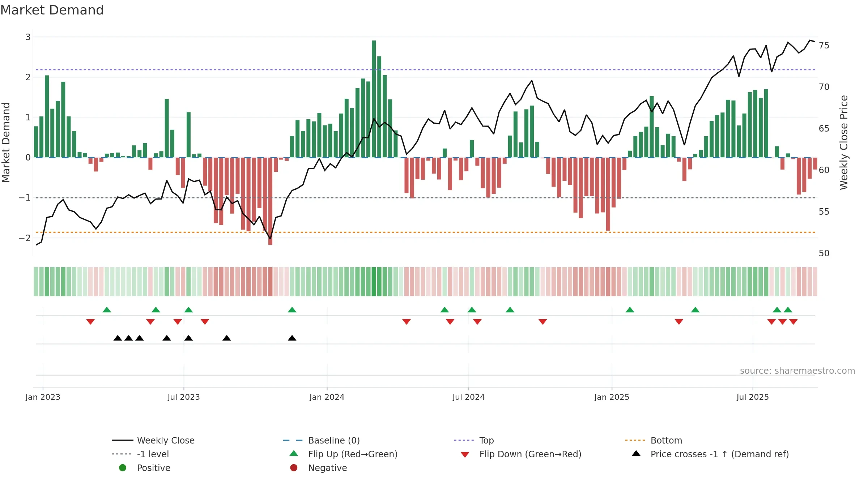The width and height of the screenshot is (868, 488).
Task: Click the first black price-cross triangle marker
Action: (118, 338)
